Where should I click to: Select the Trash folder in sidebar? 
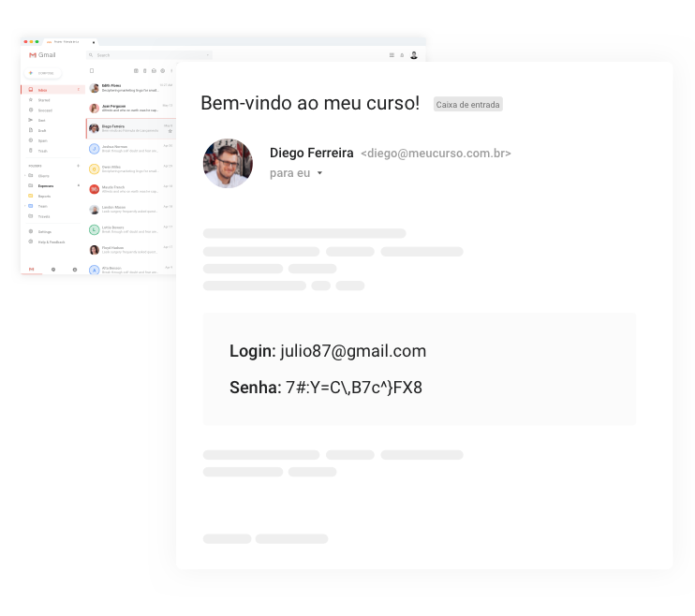pyautogui.click(x=42, y=151)
